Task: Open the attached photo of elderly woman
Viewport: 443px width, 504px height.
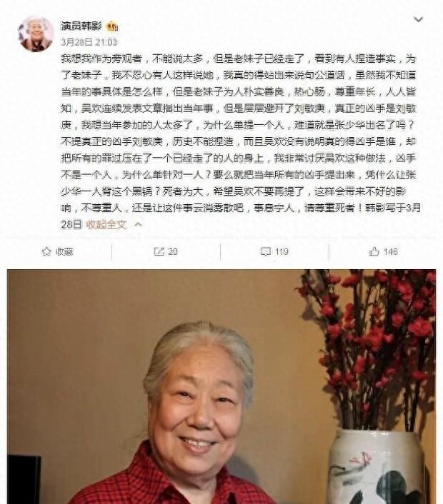Action: 221,387
